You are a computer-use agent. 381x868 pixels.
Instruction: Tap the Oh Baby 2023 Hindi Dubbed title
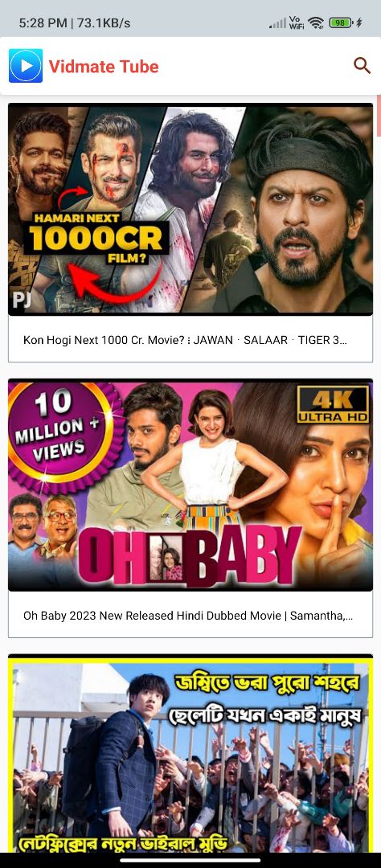188,616
